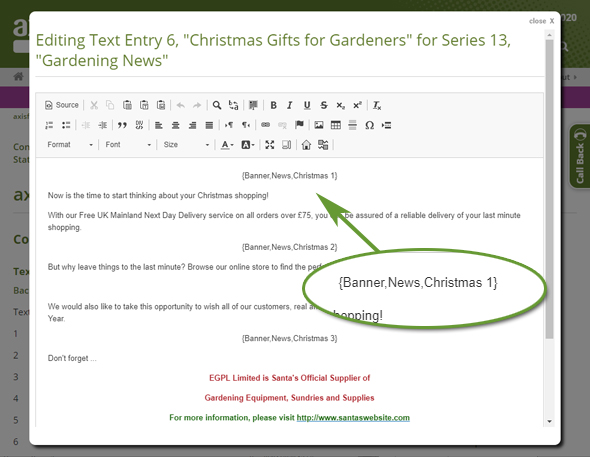Image resolution: width=590 pixels, height=457 pixels.
Task: Apply Bold formatting
Action: point(274,105)
